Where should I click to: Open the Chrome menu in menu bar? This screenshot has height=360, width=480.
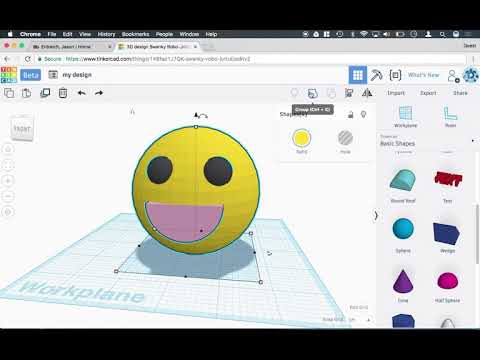coord(30,34)
